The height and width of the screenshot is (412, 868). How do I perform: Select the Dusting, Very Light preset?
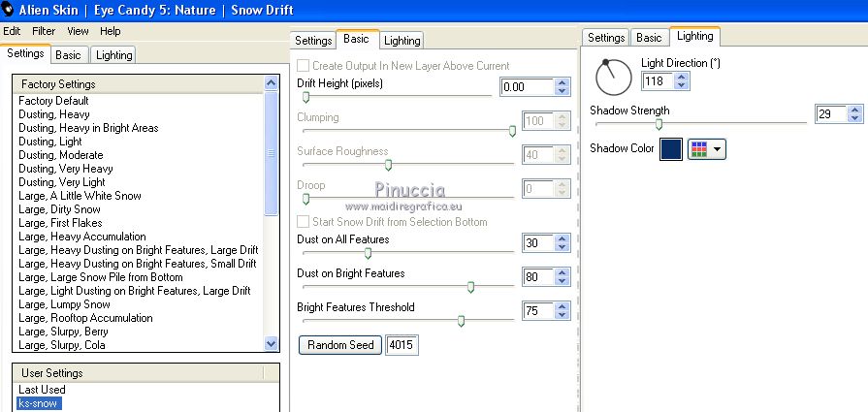62,182
